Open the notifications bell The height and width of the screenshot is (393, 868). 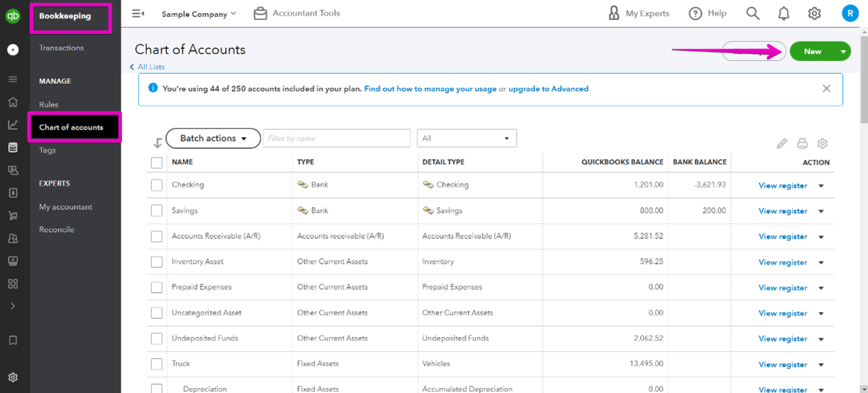click(784, 13)
